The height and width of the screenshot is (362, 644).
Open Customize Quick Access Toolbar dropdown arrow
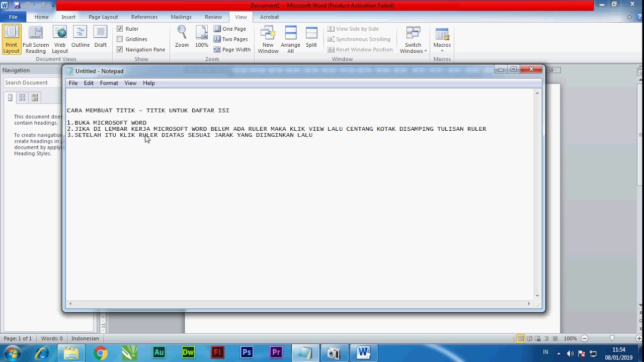53,6
